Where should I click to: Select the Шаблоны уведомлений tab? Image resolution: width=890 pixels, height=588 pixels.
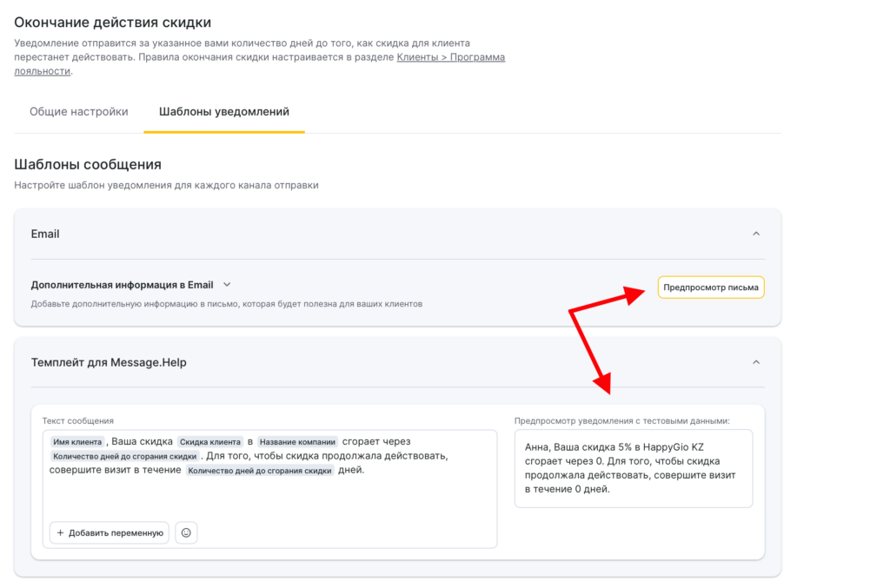(x=224, y=112)
